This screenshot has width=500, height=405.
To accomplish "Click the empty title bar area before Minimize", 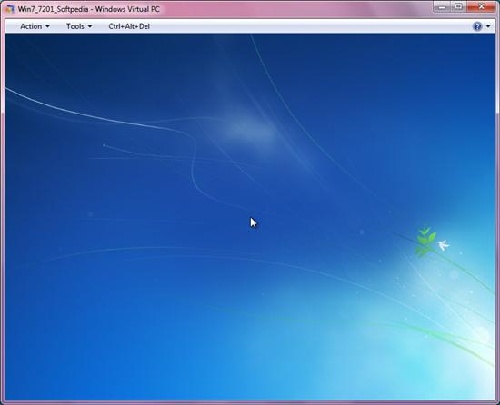I will point(297,9).
